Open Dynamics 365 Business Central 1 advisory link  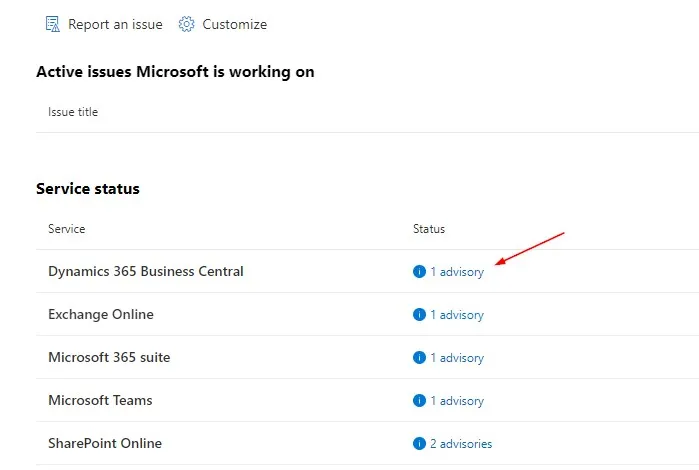click(x=457, y=272)
